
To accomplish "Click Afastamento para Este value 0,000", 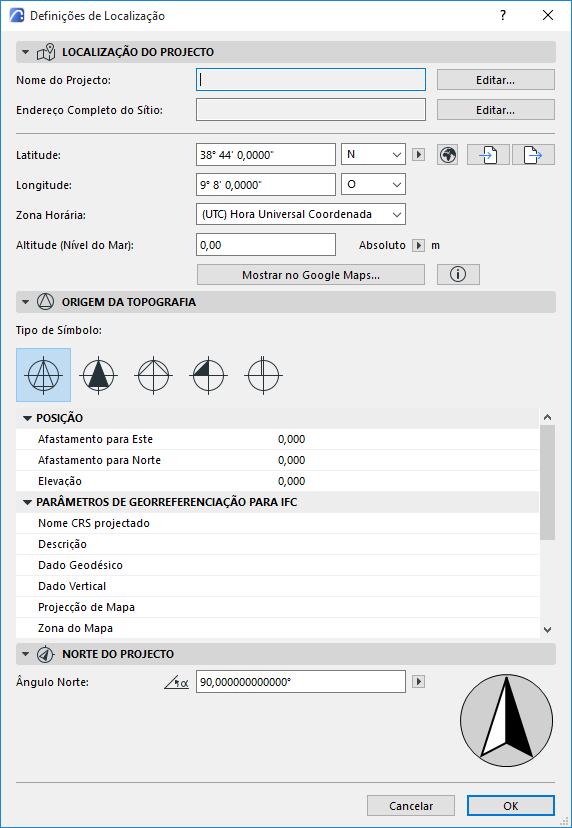I will click(292, 439).
